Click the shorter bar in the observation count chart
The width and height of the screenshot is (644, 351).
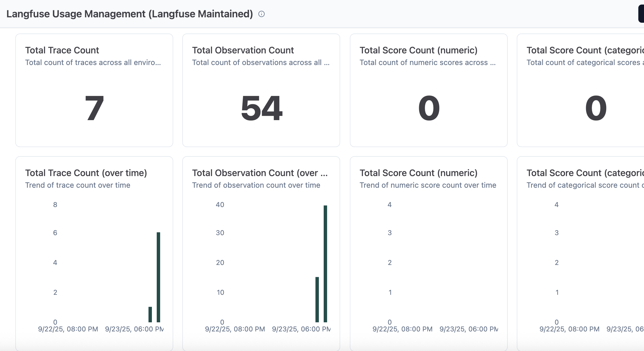click(x=317, y=299)
